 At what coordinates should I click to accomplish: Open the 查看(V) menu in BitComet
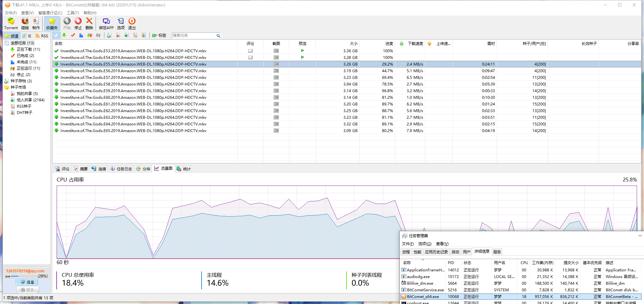tap(28, 13)
